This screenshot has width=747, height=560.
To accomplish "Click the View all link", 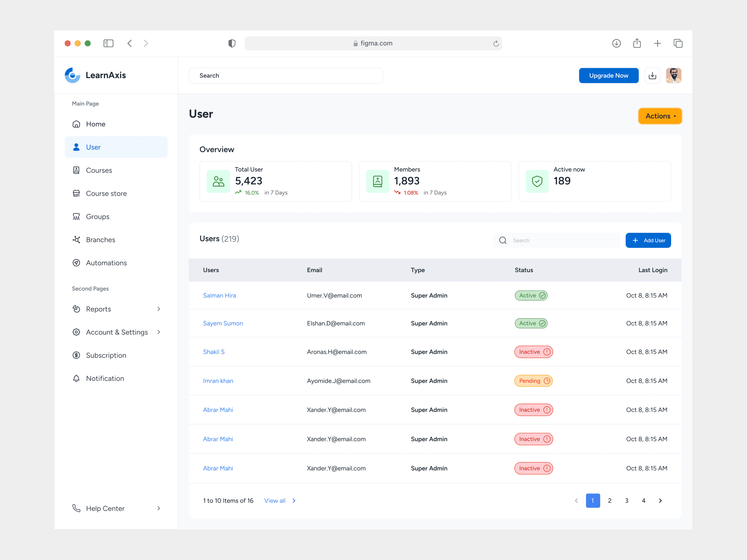I will (x=275, y=500).
